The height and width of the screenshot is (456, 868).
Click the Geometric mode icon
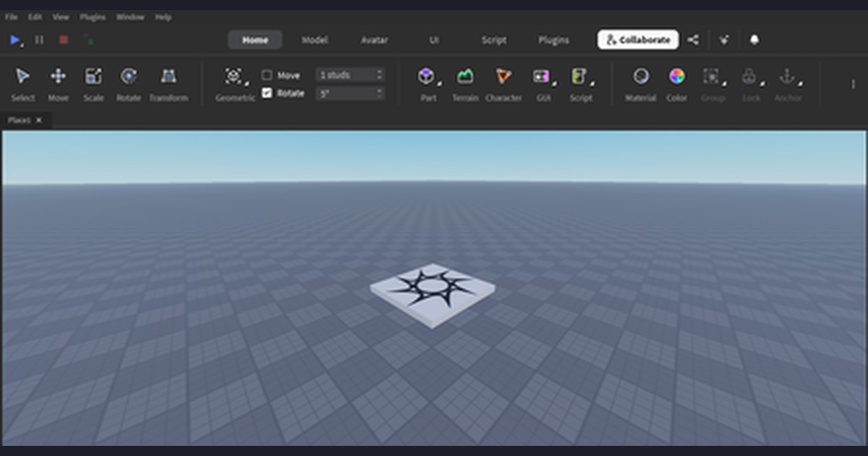click(233, 76)
